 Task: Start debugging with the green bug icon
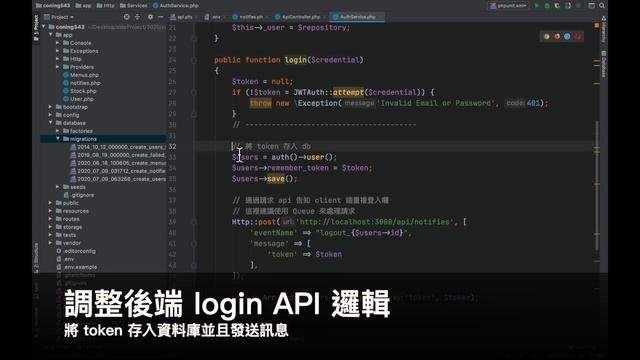coord(547,6)
